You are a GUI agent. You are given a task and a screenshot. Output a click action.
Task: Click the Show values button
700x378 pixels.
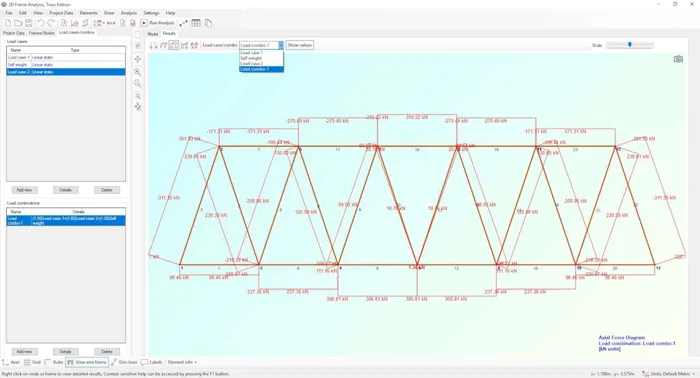pyautogui.click(x=300, y=45)
